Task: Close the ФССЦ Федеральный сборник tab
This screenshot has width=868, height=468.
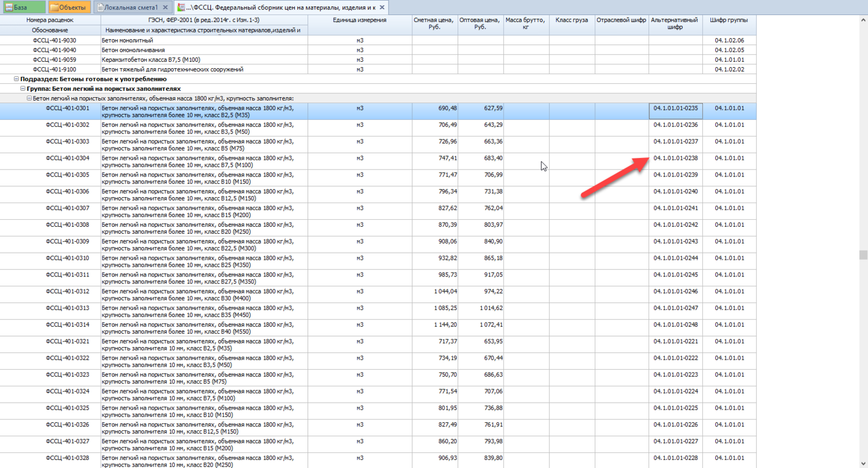Action: click(x=382, y=8)
